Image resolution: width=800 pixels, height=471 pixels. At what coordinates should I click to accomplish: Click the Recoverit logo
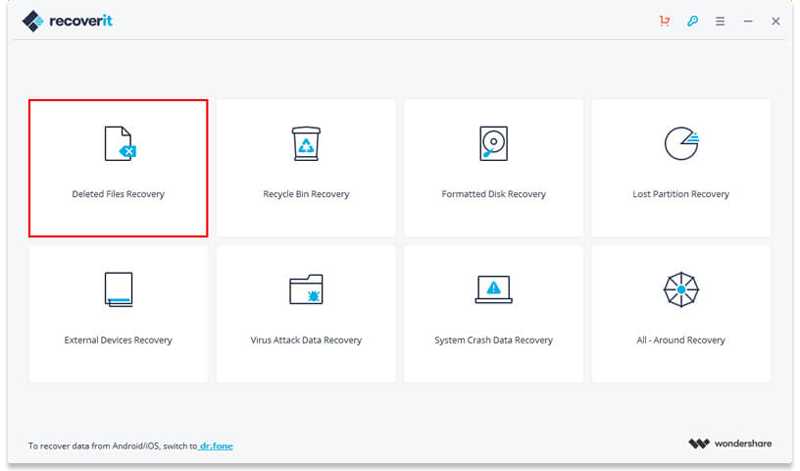[67, 21]
